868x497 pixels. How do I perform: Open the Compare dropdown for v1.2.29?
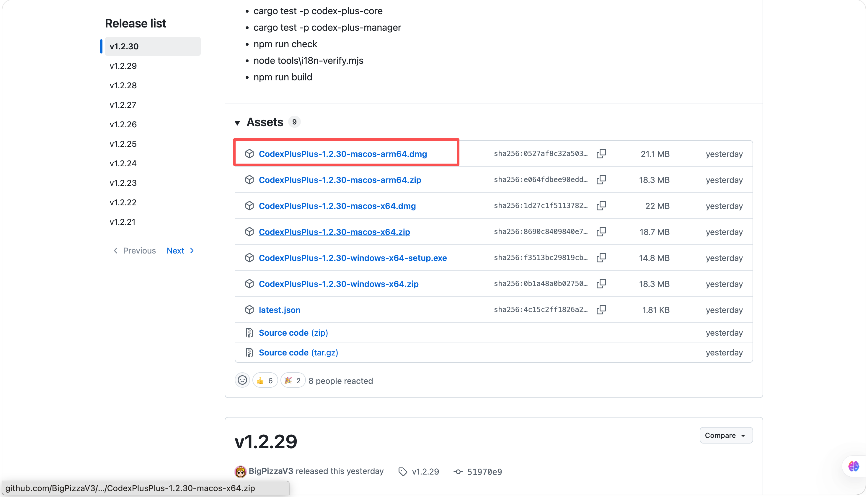coord(726,435)
